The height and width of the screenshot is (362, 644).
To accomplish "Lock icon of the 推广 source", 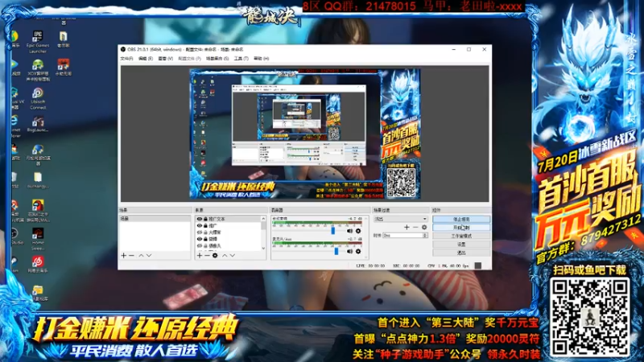I will pyautogui.click(x=205, y=226).
